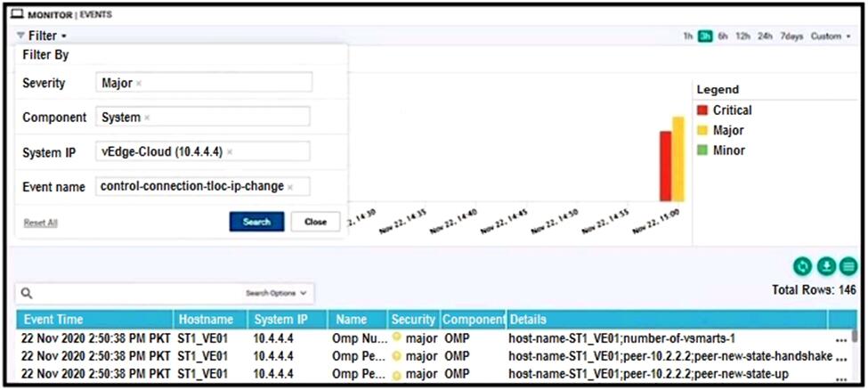Screen dimensions: 868x390
Task: Expand Search Options dropdown
Action: (x=276, y=293)
